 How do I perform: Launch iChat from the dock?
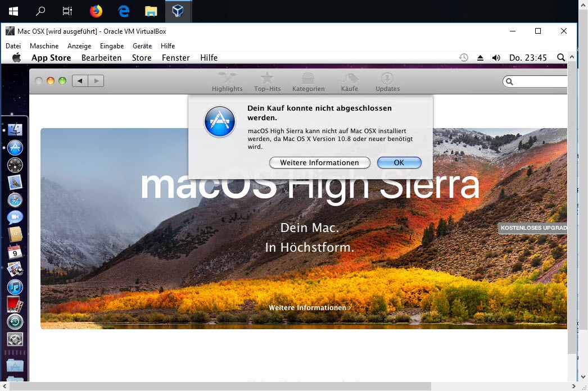15,217
